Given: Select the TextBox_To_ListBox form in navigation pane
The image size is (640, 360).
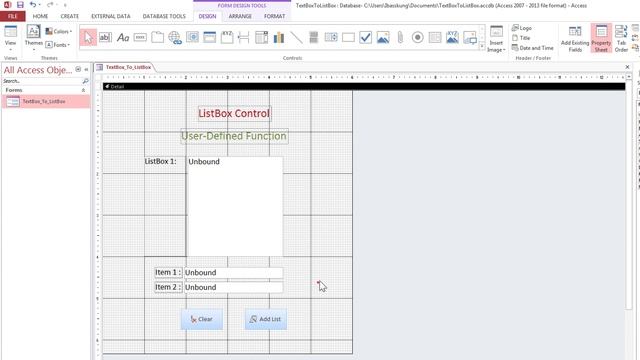Looking at the screenshot, I should click(x=46, y=101).
